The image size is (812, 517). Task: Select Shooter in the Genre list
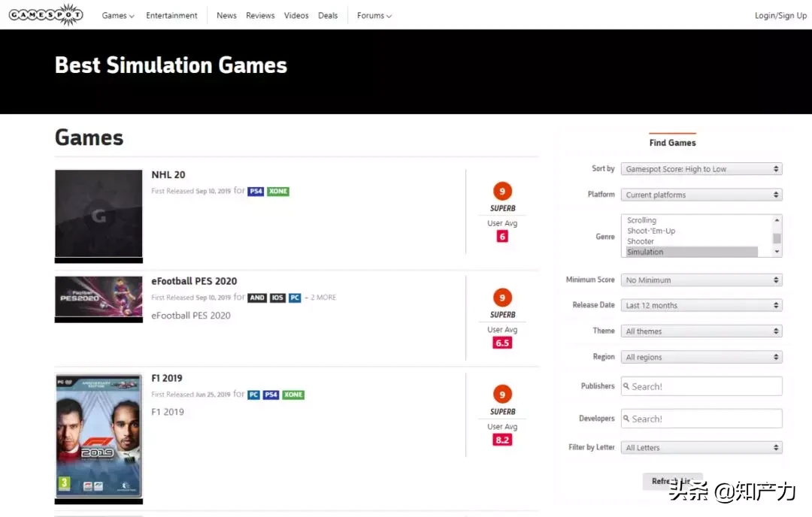click(641, 241)
